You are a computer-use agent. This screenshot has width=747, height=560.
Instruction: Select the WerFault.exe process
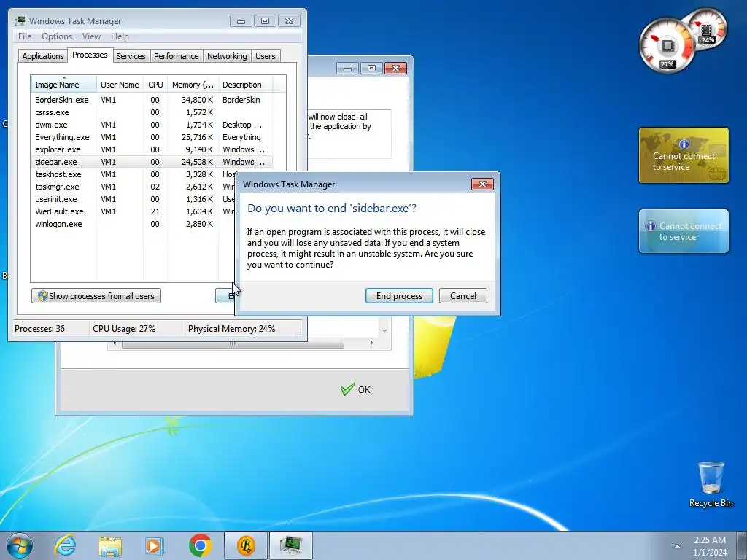click(133, 211)
